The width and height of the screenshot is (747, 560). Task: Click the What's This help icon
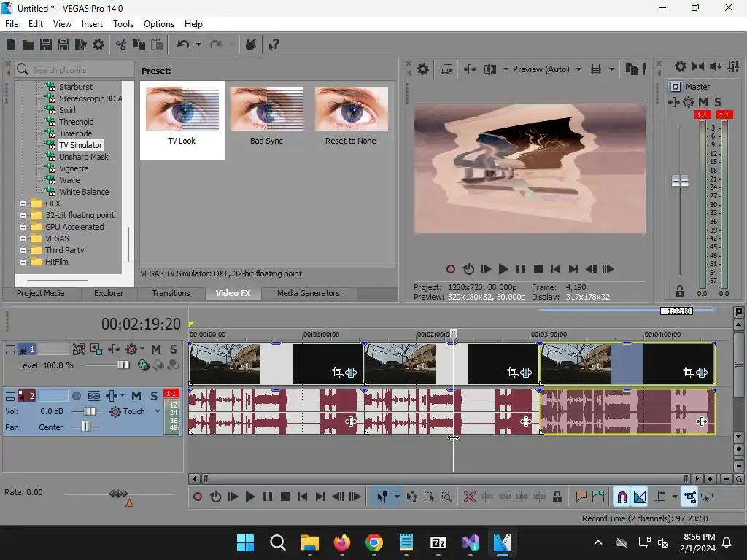point(274,44)
